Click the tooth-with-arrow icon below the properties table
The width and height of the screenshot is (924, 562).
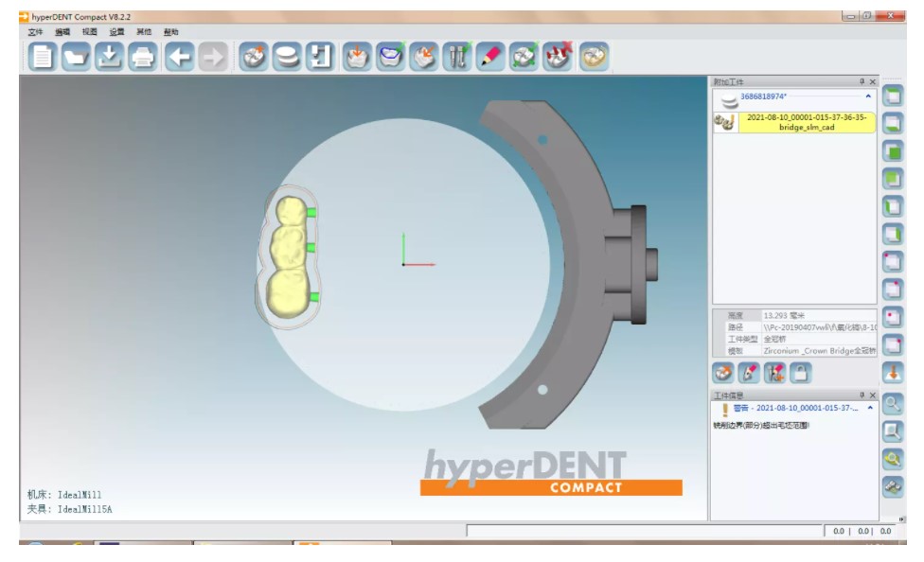tap(723, 373)
